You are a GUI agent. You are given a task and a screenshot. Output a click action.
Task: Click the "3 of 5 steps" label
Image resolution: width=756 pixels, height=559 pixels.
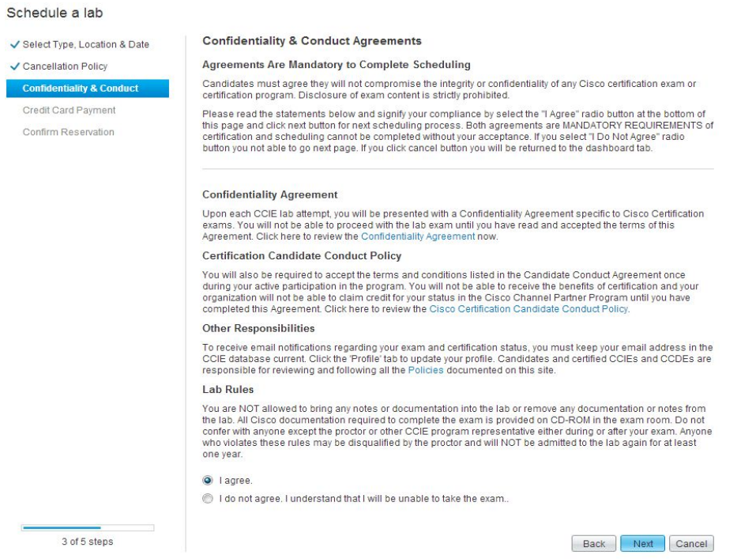(87, 542)
